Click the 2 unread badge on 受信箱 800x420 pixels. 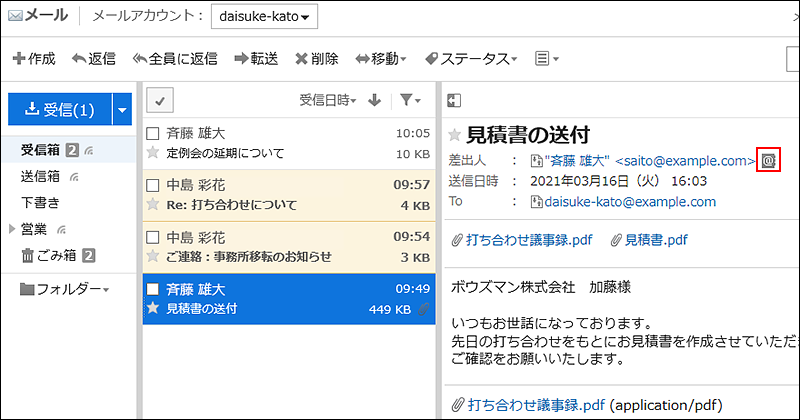[72, 150]
